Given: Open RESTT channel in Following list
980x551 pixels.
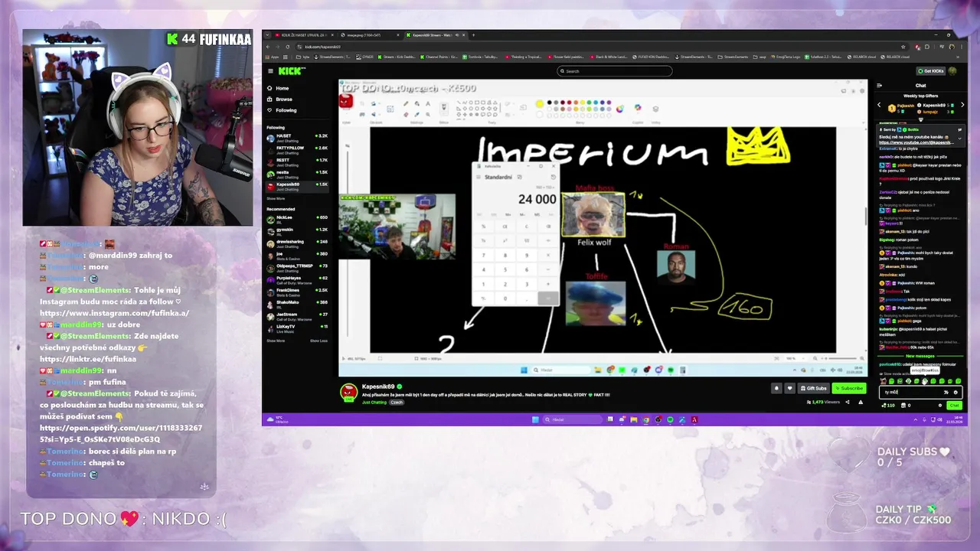Looking at the screenshot, I should (x=297, y=161).
